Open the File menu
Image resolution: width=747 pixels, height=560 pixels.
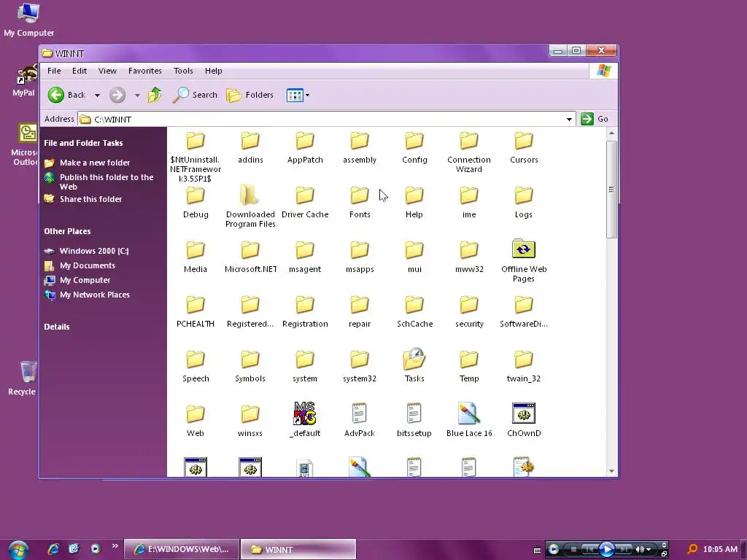[54, 71]
